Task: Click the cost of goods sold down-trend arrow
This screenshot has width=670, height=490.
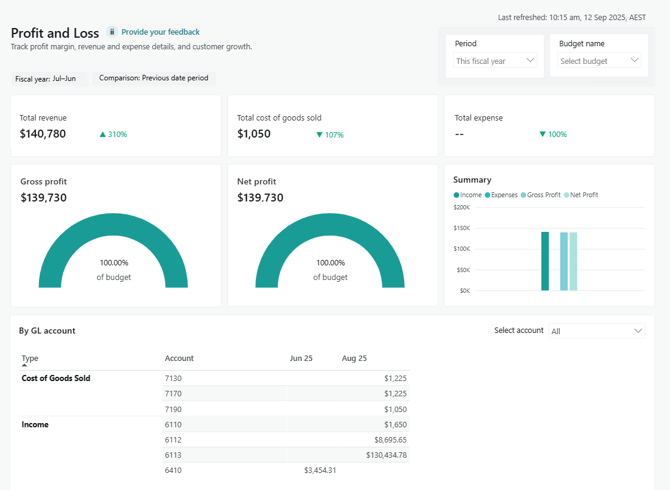Action: (320, 134)
